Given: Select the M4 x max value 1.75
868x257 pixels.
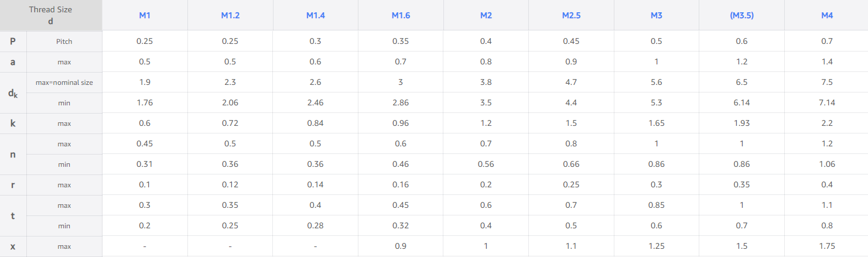Looking at the screenshot, I should (x=827, y=246).
